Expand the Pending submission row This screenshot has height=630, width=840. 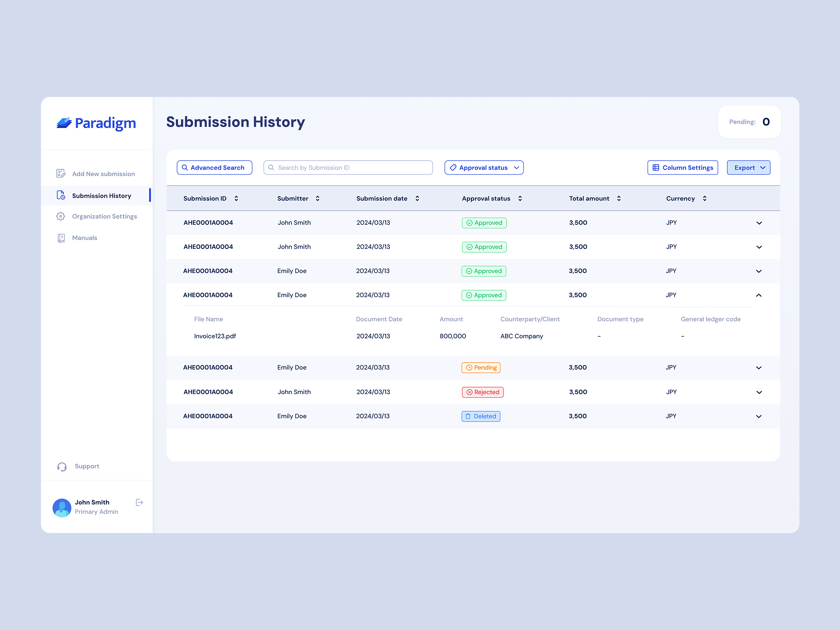(758, 367)
